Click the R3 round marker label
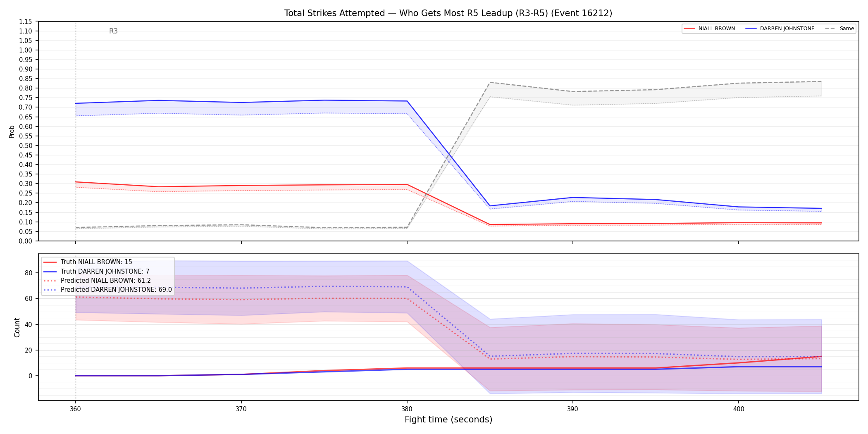The image size is (868, 434). [113, 31]
